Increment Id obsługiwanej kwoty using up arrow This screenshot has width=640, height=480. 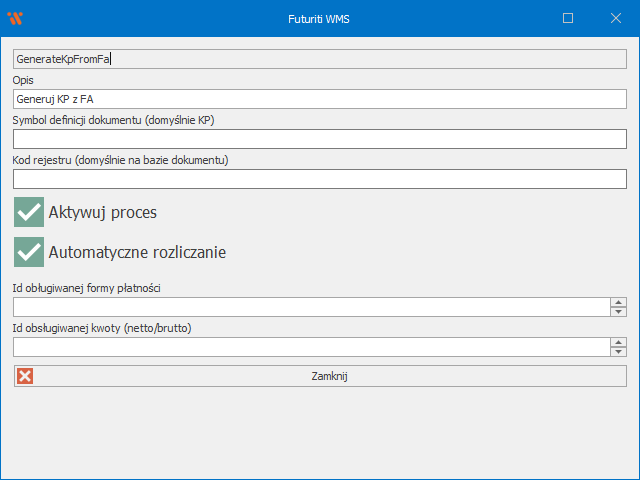619,342
